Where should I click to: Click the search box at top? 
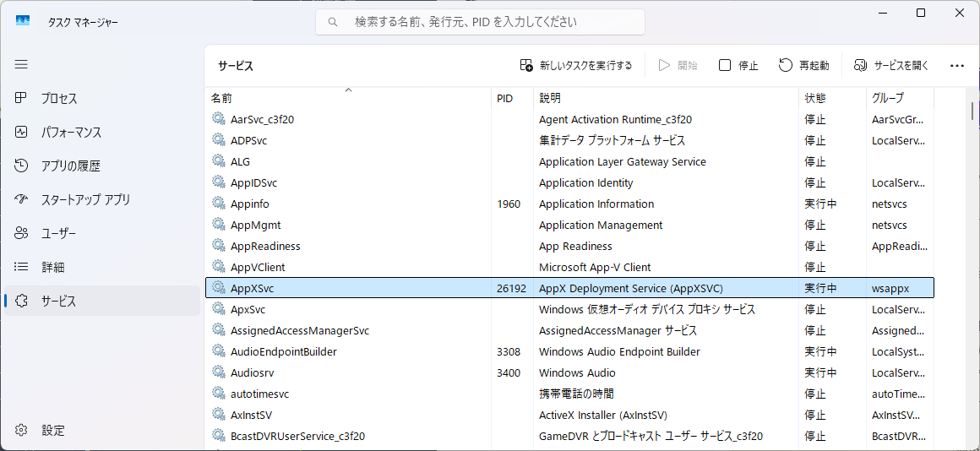480,22
